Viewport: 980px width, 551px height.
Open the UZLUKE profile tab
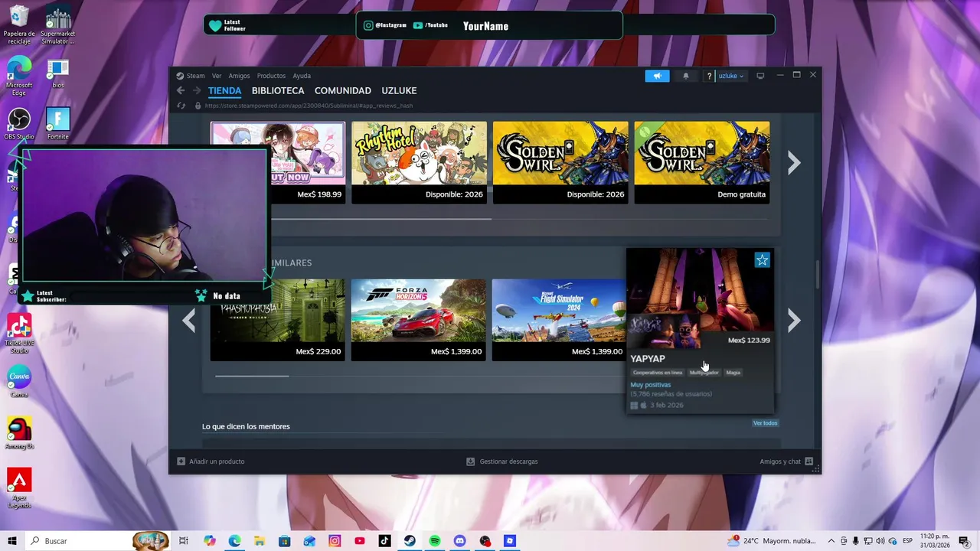click(399, 90)
